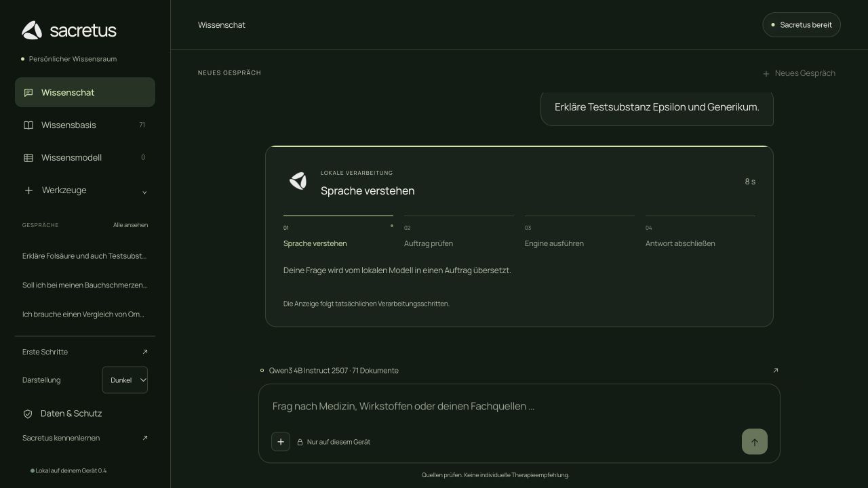Viewport: 868px width, 488px height.
Task: Open Wissensbasis book icon
Action: 28,125
